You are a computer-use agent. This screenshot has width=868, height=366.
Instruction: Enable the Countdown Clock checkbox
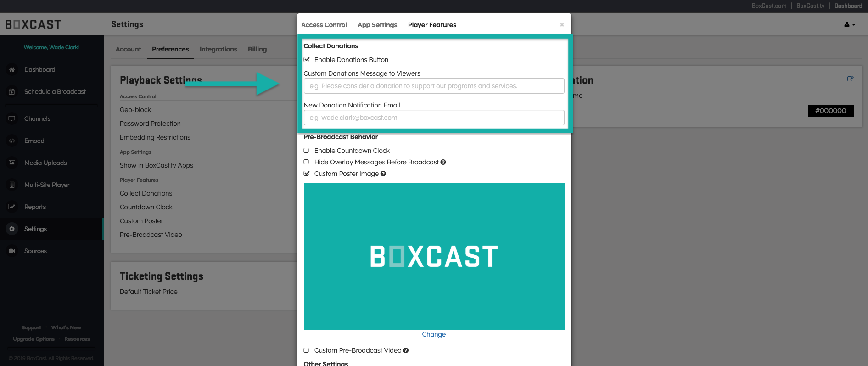pos(307,151)
